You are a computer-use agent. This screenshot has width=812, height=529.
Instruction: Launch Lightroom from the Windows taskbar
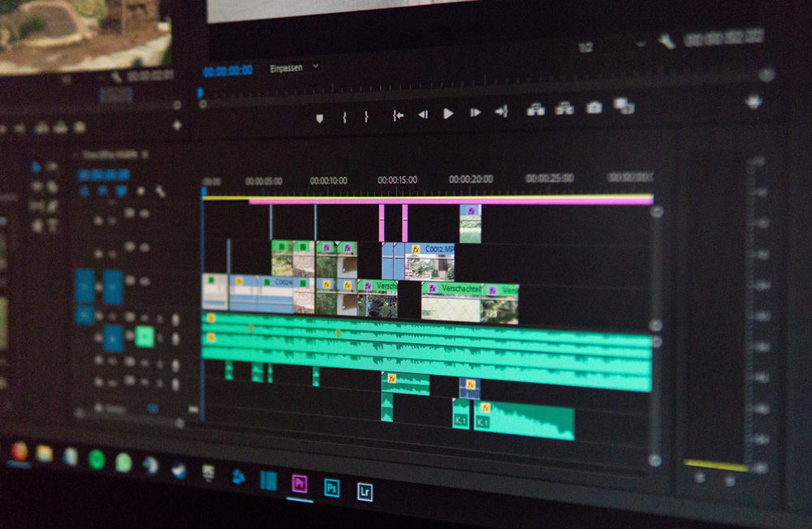click(365, 489)
